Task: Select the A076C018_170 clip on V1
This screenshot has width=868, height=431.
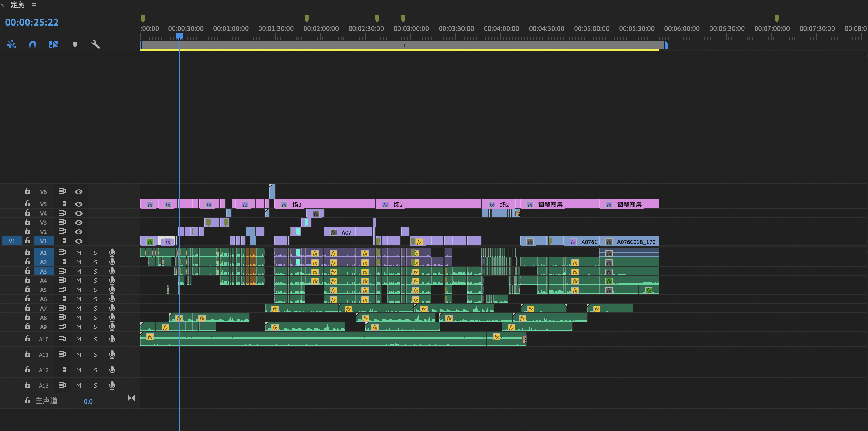Action: 635,241
